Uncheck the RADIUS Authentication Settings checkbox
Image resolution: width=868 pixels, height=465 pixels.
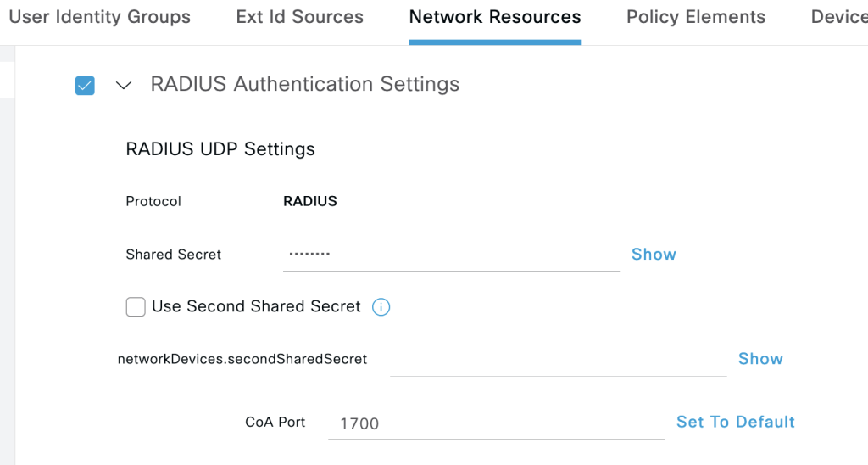(x=85, y=85)
